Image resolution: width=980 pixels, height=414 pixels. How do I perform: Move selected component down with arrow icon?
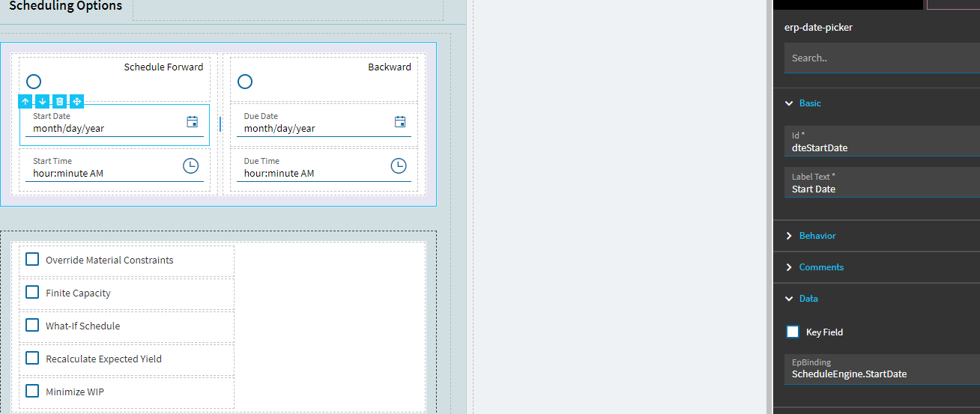point(42,102)
